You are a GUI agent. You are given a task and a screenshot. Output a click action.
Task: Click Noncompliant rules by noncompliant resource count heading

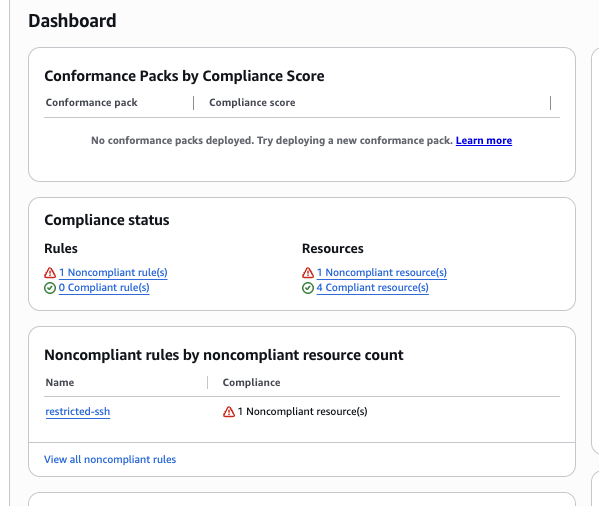(x=224, y=355)
